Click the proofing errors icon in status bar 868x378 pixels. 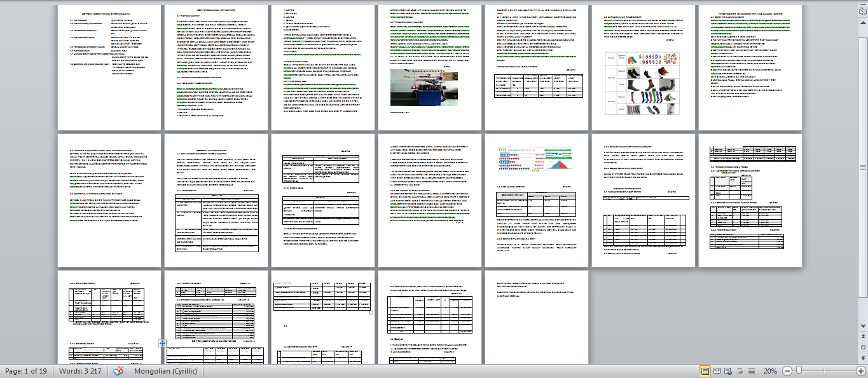tap(118, 371)
